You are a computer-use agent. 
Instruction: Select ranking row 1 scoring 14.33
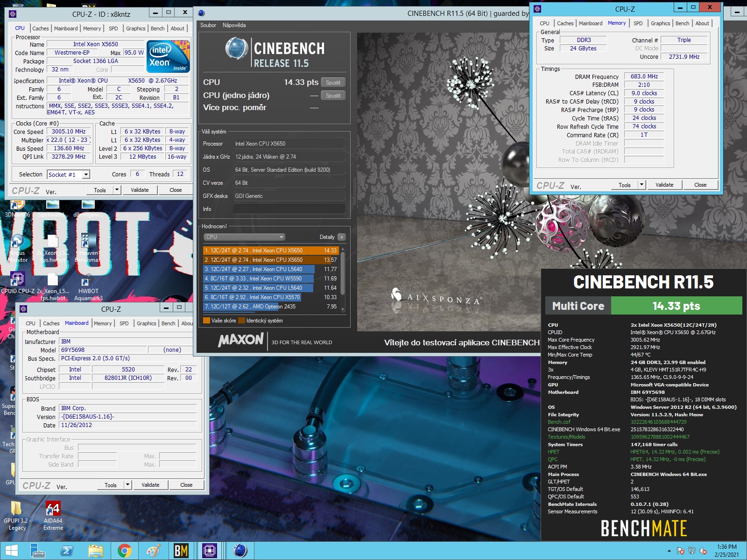(x=270, y=251)
